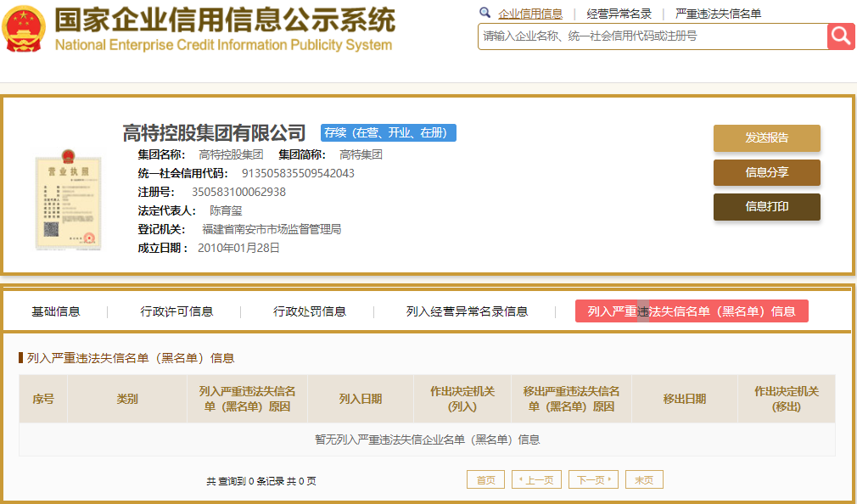Click the 存续（在营、开业、在册）status badge

pyautogui.click(x=389, y=133)
